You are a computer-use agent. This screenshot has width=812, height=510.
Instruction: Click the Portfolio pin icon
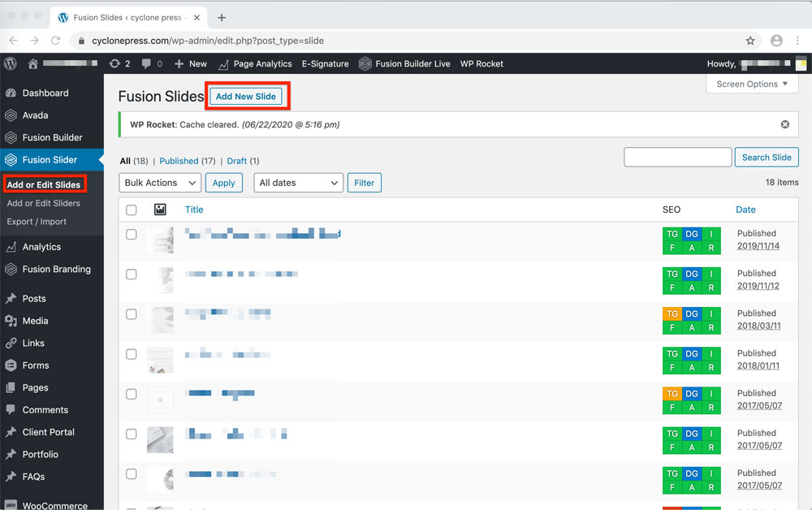pos(11,455)
